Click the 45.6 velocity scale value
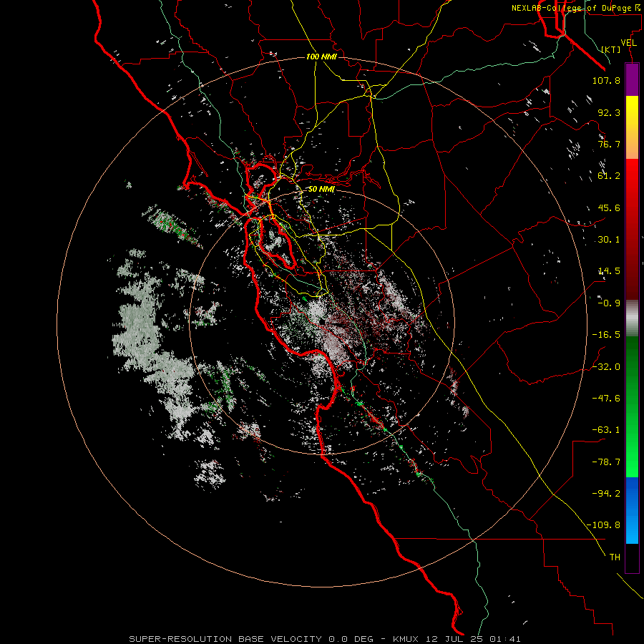Viewport: 644px width, 644px height. pos(609,208)
